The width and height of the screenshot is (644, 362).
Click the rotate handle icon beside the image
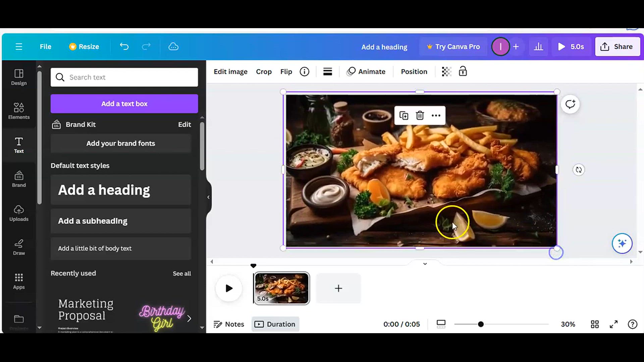point(579,170)
